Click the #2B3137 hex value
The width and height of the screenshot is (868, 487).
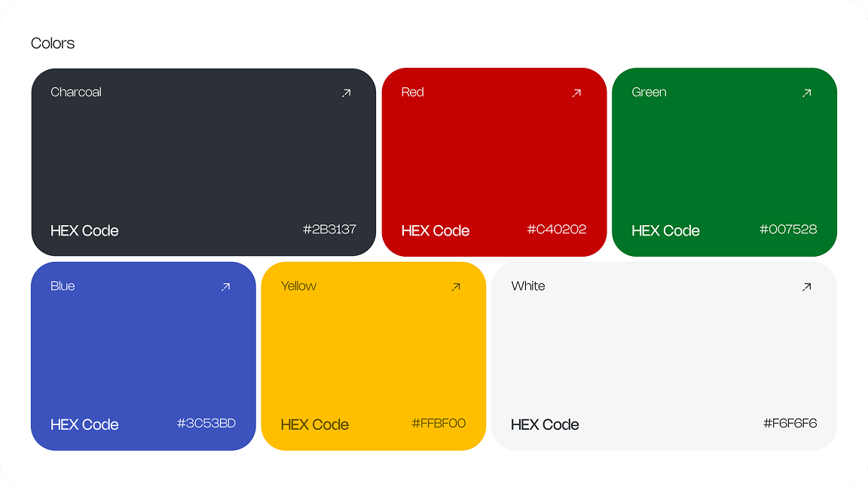(x=329, y=230)
